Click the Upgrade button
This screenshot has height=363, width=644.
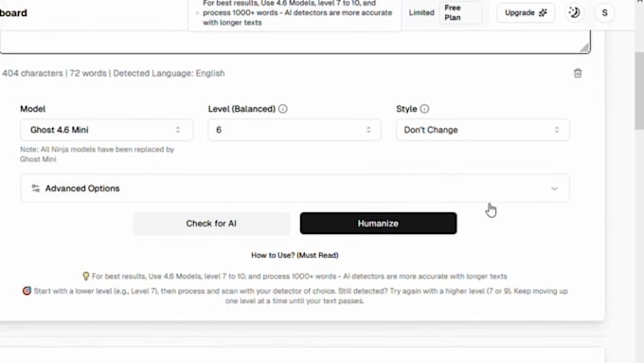[526, 12]
